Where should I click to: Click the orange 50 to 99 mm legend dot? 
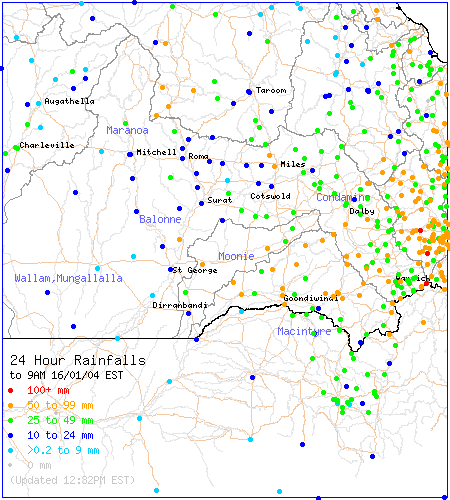tap(11, 406)
